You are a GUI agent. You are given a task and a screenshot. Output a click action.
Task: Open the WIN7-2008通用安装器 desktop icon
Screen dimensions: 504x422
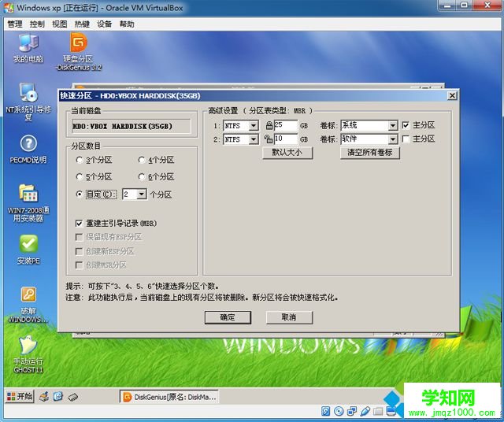click(x=28, y=203)
